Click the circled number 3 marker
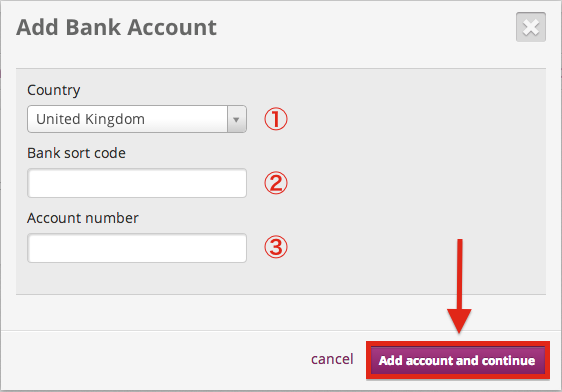 point(276,247)
